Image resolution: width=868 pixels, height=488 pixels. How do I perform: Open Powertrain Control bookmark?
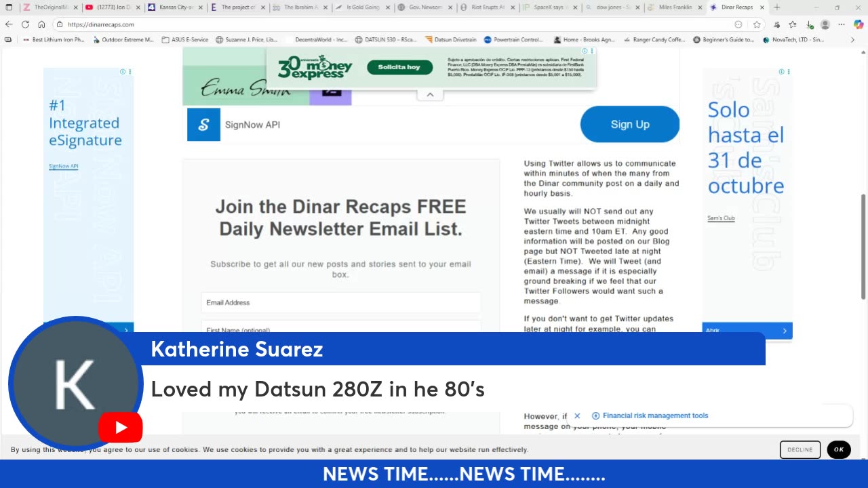tap(513, 40)
